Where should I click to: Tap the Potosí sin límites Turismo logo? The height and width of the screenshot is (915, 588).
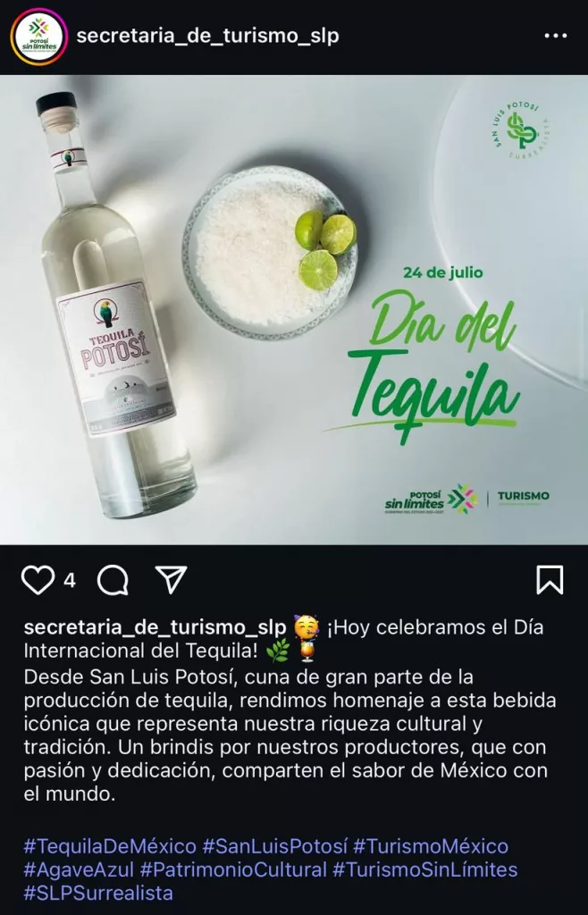coord(466,499)
